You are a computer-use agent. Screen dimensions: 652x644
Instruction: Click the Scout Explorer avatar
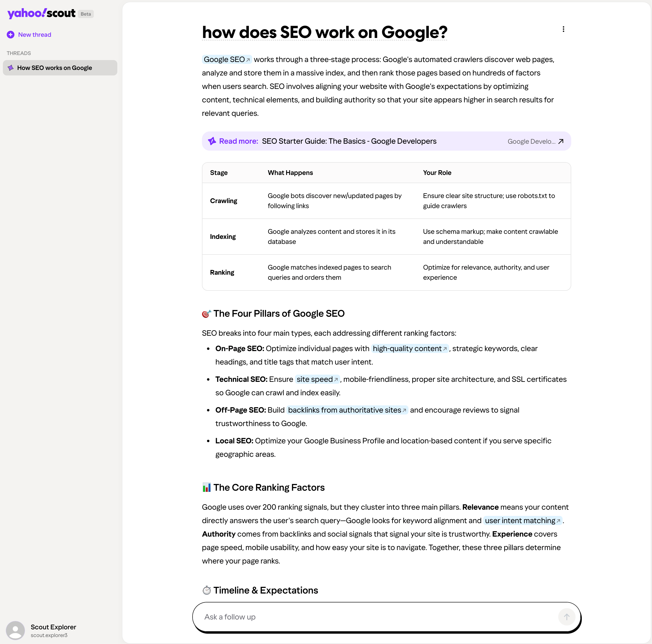15,630
